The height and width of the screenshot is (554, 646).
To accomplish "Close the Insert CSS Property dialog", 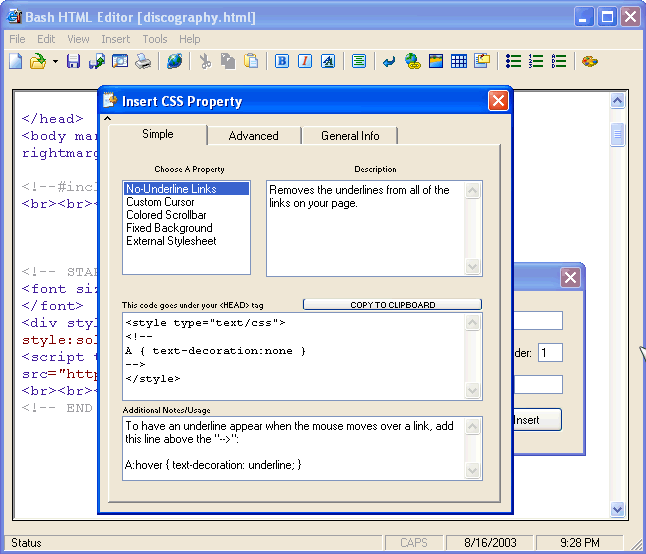I will (x=498, y=101).
